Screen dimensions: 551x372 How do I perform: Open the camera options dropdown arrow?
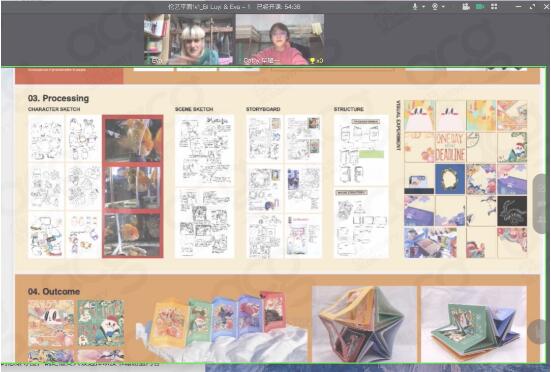tap(443, 7)
